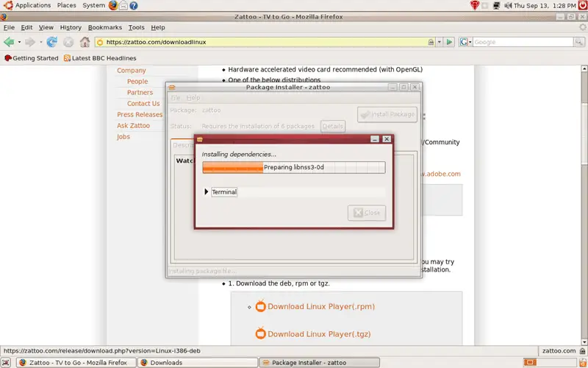The width and height of the screenshot is (588, 368).
Task: Open the Firefox Tools menu
Action: point(136,27)
